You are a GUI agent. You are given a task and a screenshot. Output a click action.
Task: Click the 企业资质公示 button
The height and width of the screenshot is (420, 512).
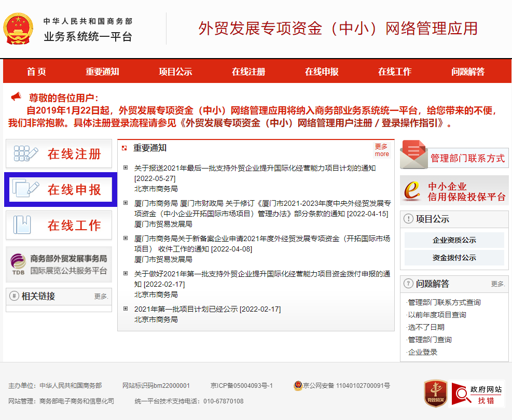(x=454, y=240)
